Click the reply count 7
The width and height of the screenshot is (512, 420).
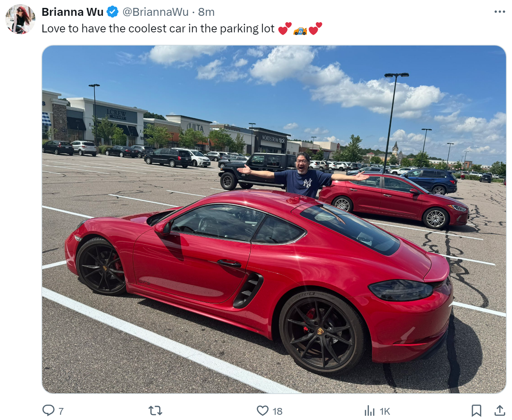[x=61, y=411]
